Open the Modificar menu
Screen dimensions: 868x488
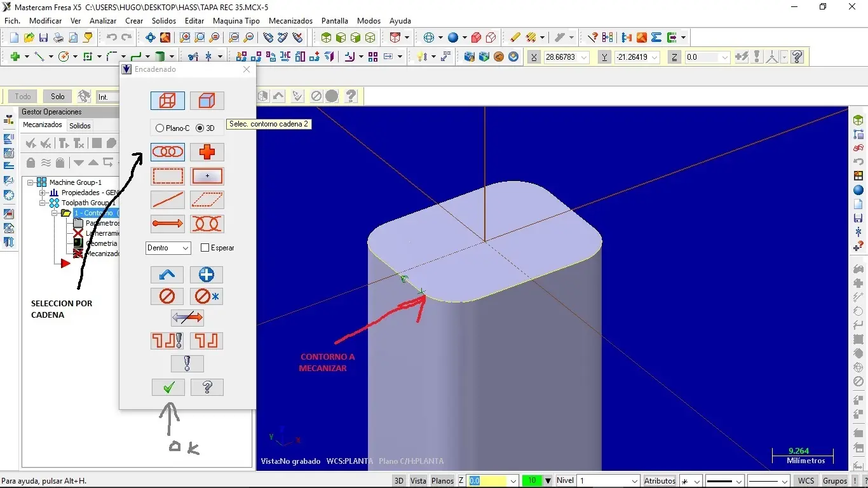pyautogui.click(x=46, y=21)
